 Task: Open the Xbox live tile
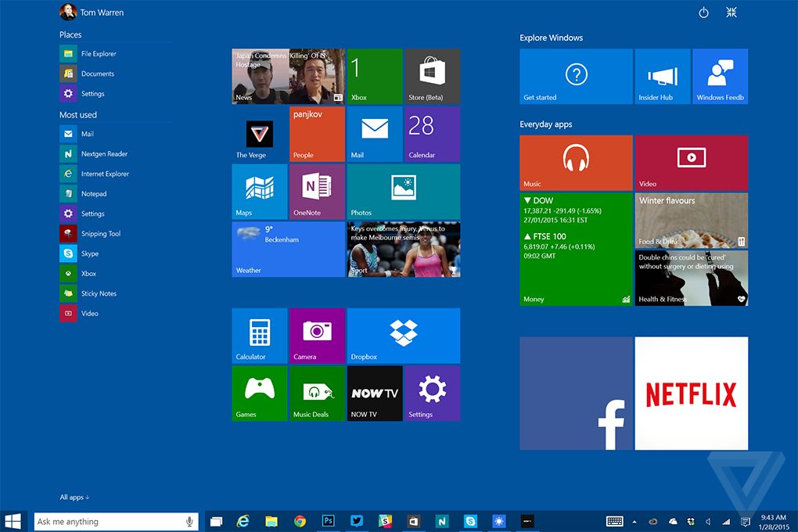[x=375, y=77]
